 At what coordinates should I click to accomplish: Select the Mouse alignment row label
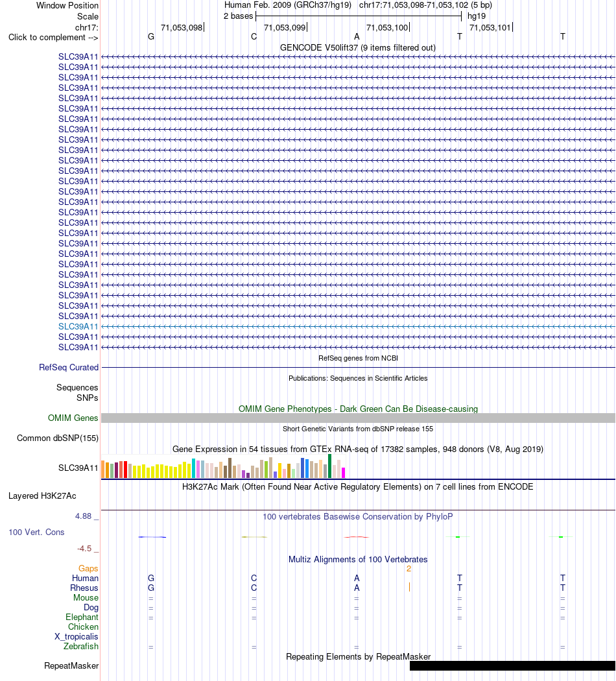coord(86,597)
